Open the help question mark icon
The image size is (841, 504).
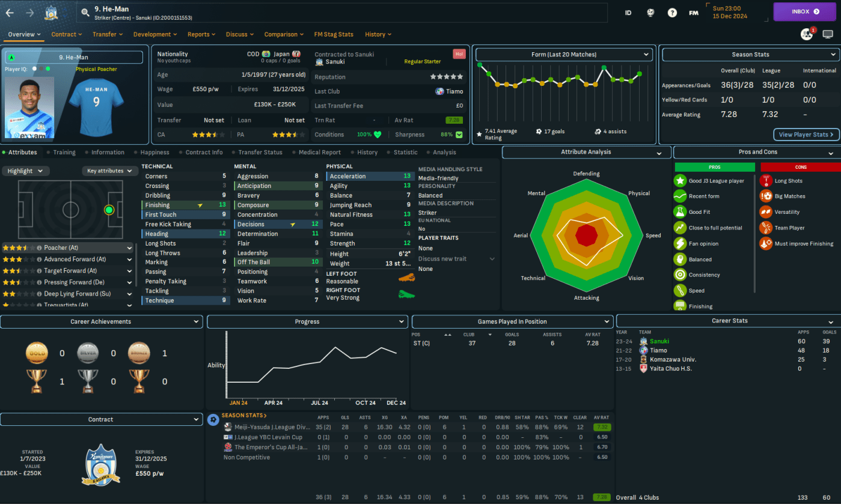point(672,12)
